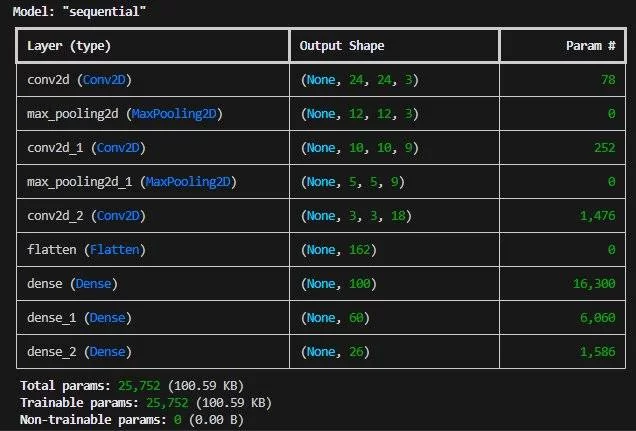Viewport: 636px width, 431px height.
Task: Click the "Non-trainable params" summary line
Action: (137, 420)
